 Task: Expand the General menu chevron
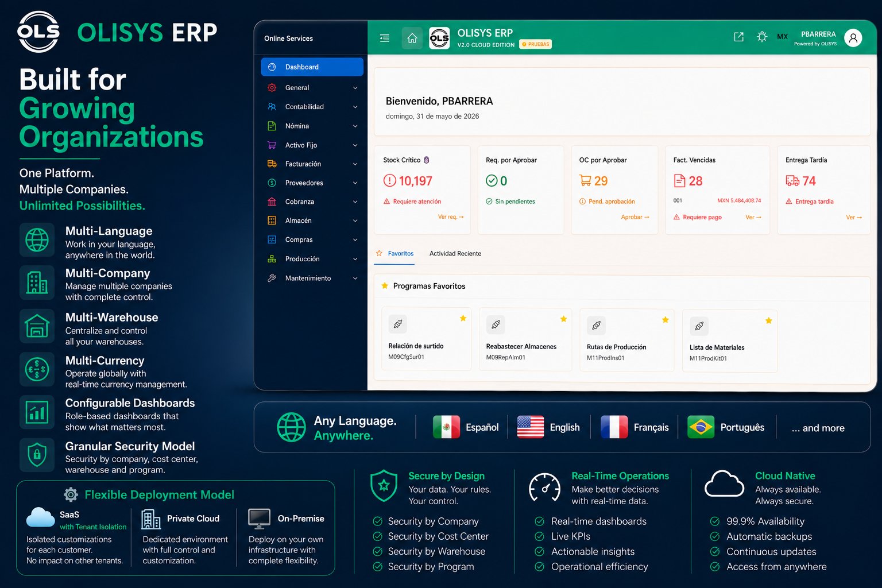click(x=355, y=88)
